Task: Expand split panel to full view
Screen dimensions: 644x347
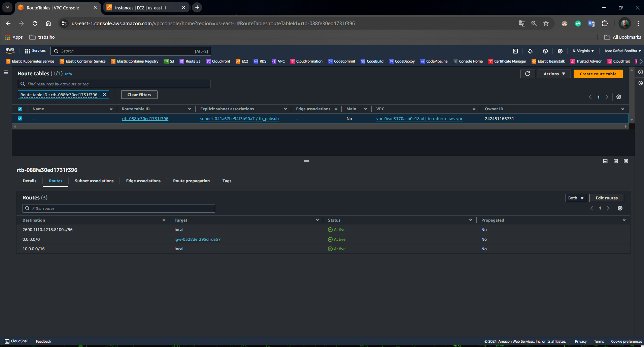Action: tap(626, 161)
